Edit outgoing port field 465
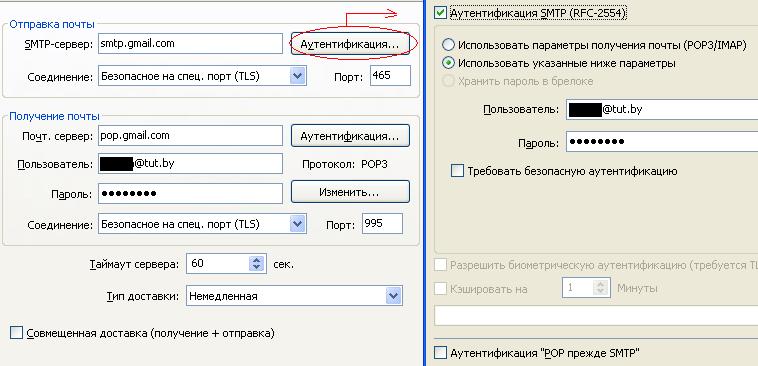The width and height of the screenshot is (758, 366). (390, 76)
